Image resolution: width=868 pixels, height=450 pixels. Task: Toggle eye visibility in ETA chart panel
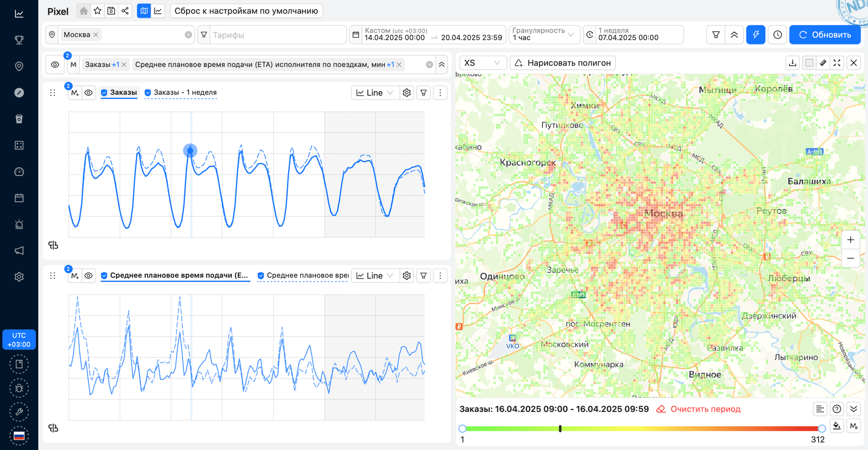[88, 275]
